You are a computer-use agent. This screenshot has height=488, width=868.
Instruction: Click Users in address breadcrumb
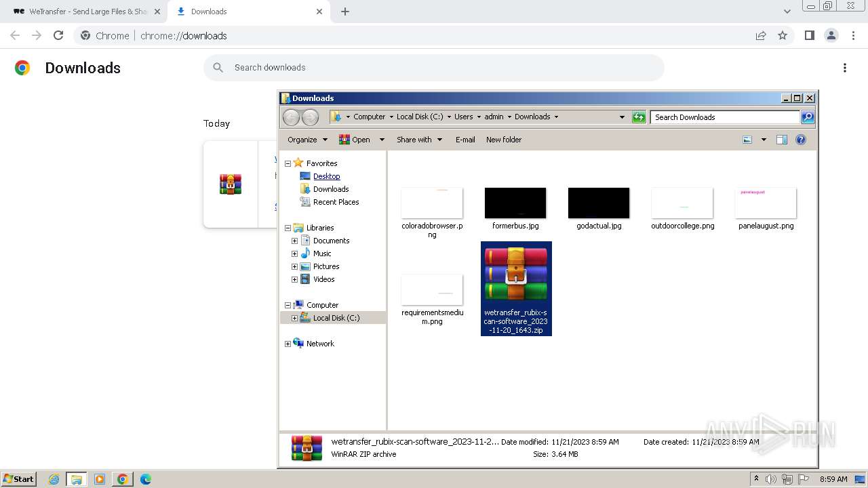coord(464,117)
